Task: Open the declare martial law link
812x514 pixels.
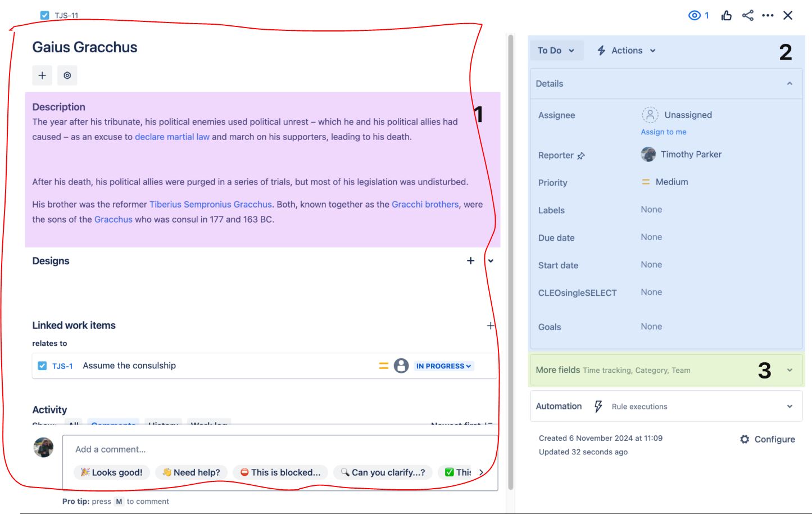Action: tap(172, 137)
